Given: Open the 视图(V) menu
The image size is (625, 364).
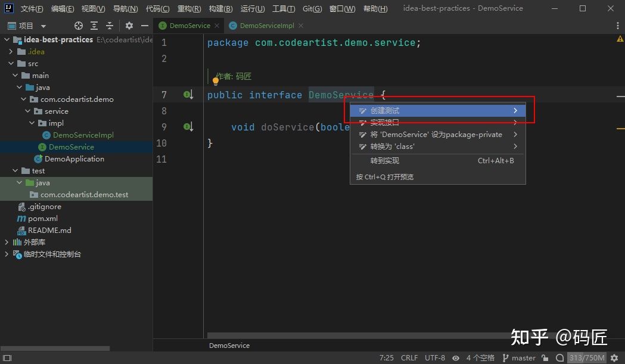Looking at the screenshot, I should coord(94,8).
